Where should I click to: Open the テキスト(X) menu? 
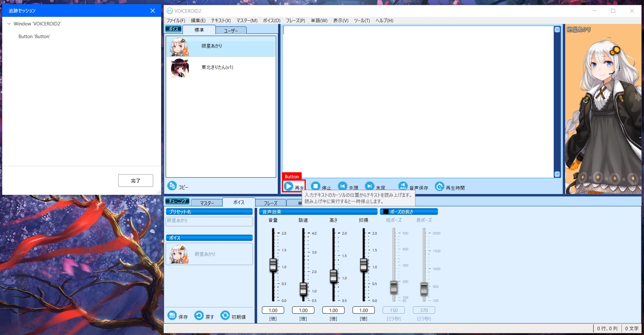[221, 20]
